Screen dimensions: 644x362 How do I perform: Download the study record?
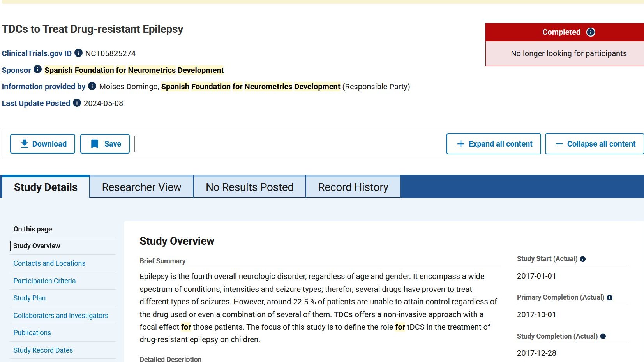42,144
